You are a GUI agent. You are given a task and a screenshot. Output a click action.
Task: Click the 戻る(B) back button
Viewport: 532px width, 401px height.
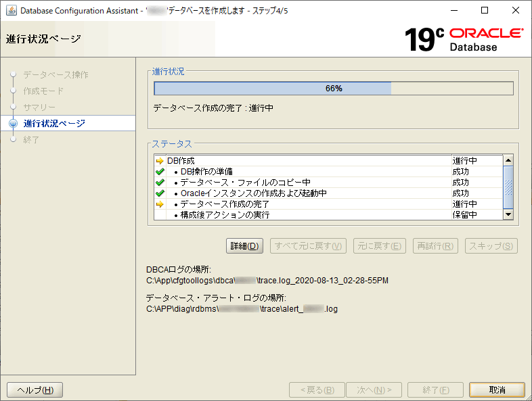(x=317, y=390)
